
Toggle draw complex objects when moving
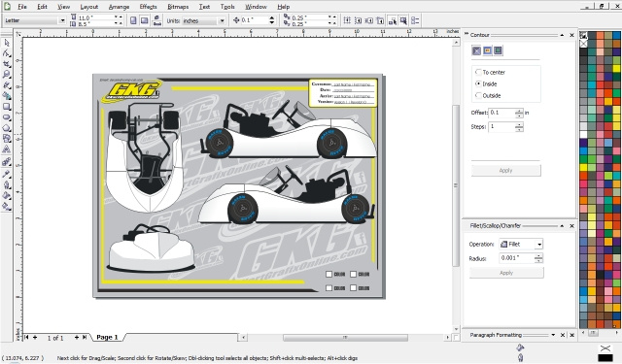(x=393, y=20)
